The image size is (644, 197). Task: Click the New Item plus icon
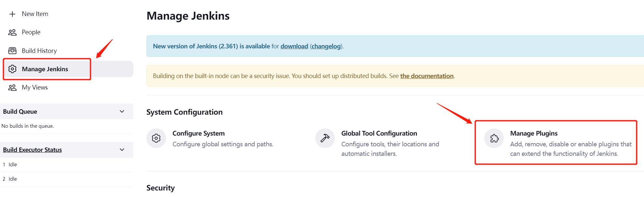coord(12,14)
